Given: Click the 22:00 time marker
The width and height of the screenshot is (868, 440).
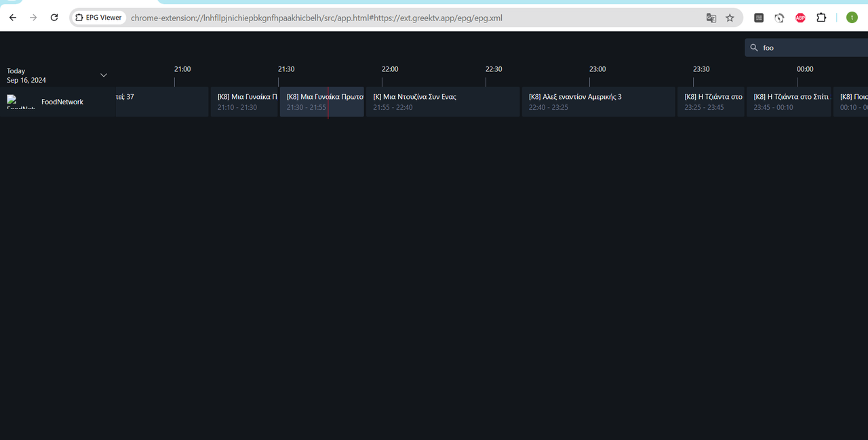Looking at the screenshot, I should [x=390, y=69].
